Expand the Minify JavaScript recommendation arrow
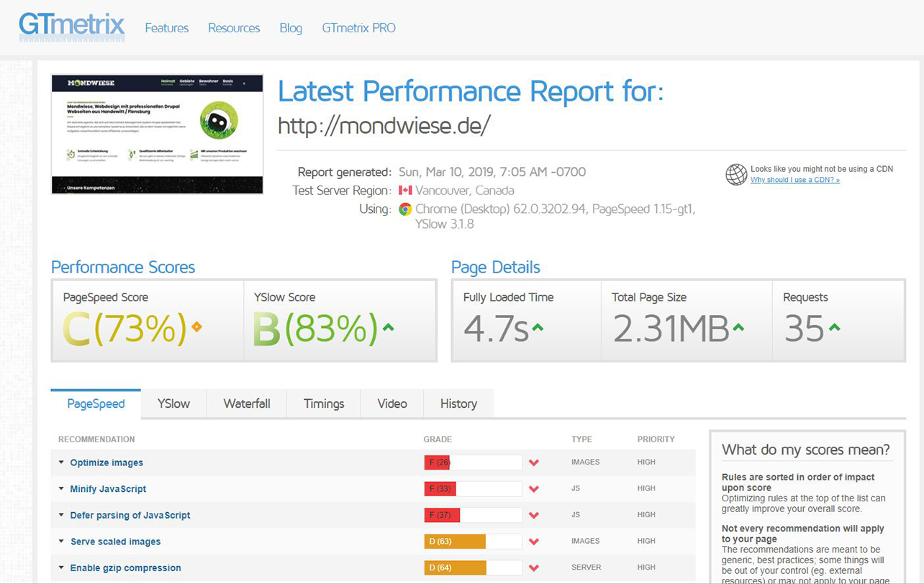This screenshot has width=924, height=584. [61, 489]
